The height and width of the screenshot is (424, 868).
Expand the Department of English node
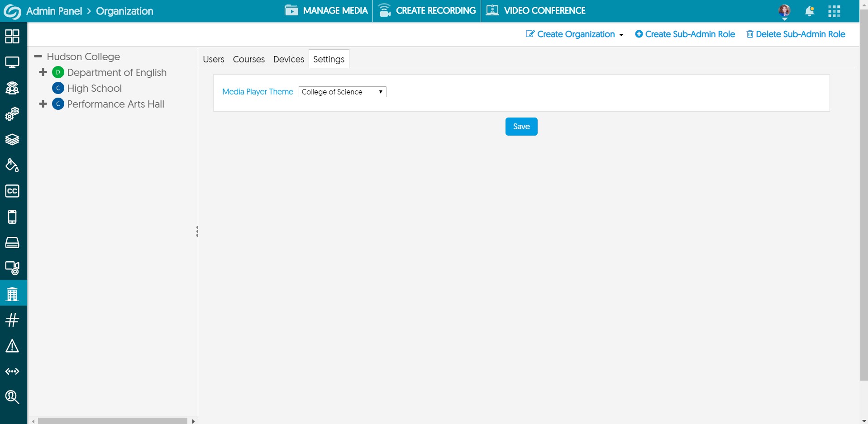tap(43, 72)
